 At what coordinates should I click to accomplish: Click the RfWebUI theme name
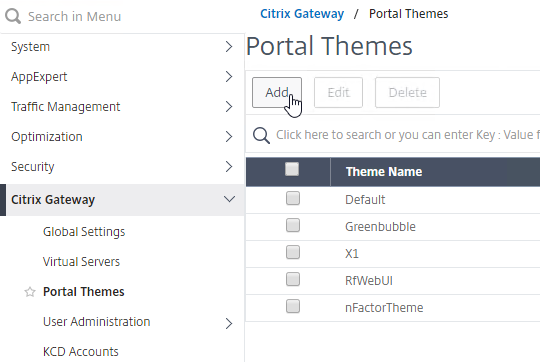pos(368,281)
